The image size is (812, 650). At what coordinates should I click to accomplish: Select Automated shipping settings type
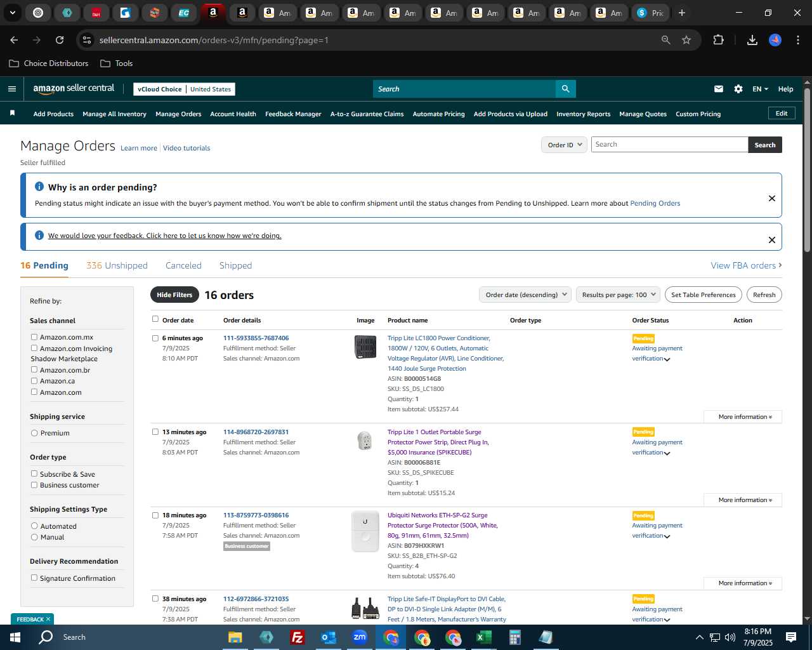point(34,526)
